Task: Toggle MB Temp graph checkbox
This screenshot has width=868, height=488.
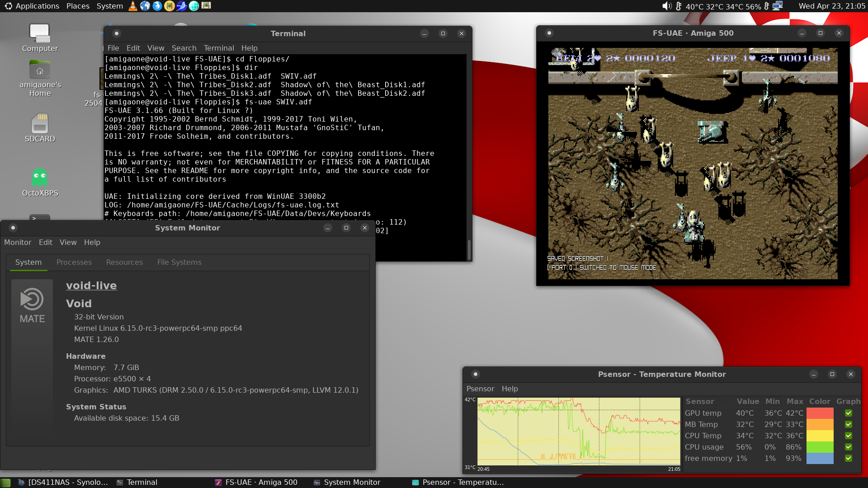Action: pos(849,424)
